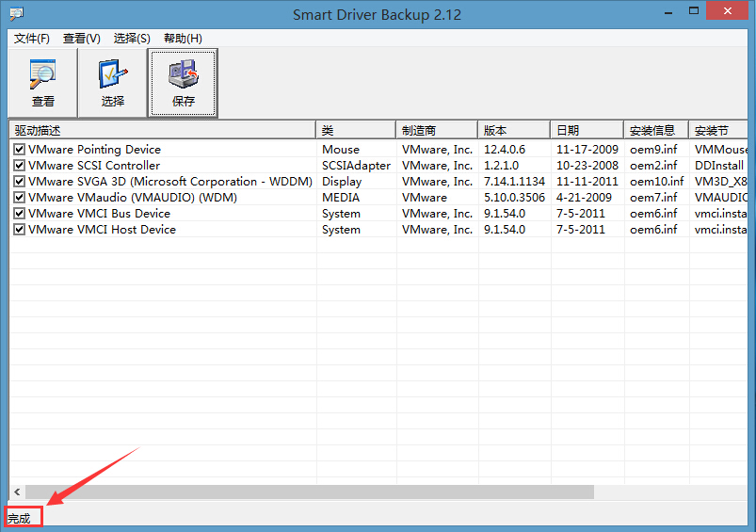Viewport: 756px width, 532px height.
Task: Sort by 驱动描述 column header
Action: pyautogui.click(x=163, y=130)
